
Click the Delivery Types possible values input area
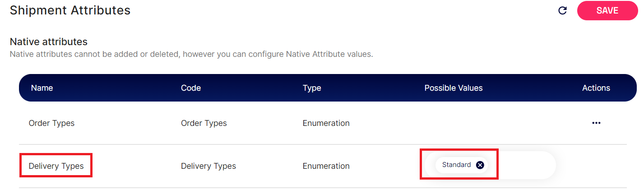pos(488,165)
